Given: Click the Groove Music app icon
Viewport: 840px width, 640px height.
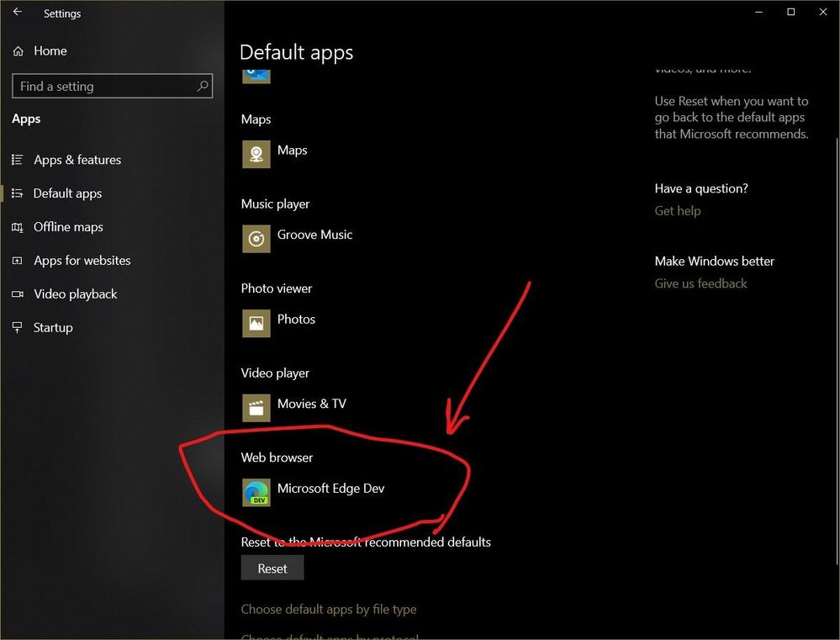Looking at the screenshot, I should coord(256,239).
